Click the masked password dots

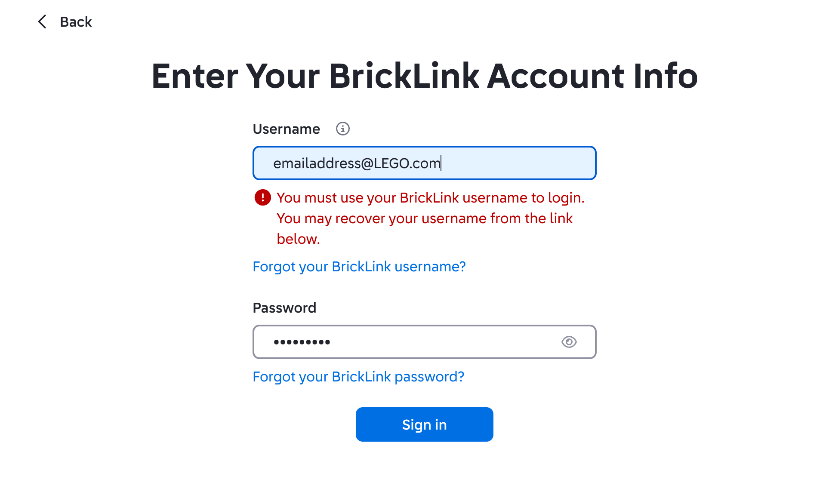pyautogui.click(x=302, y=342)
